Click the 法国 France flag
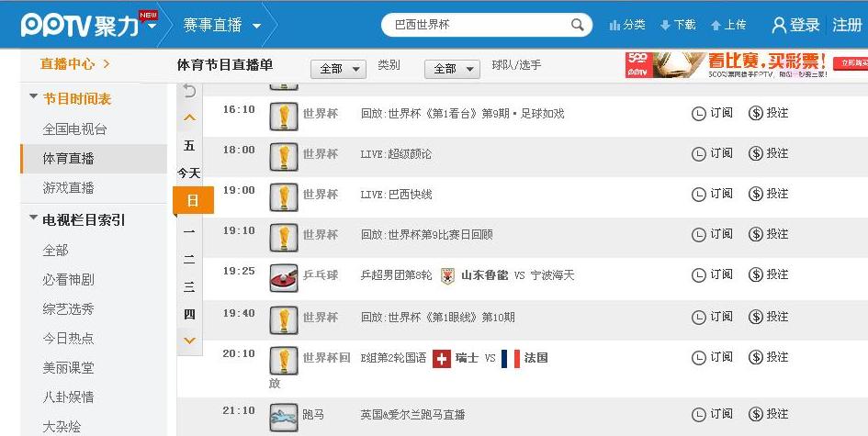 (511, 359)
